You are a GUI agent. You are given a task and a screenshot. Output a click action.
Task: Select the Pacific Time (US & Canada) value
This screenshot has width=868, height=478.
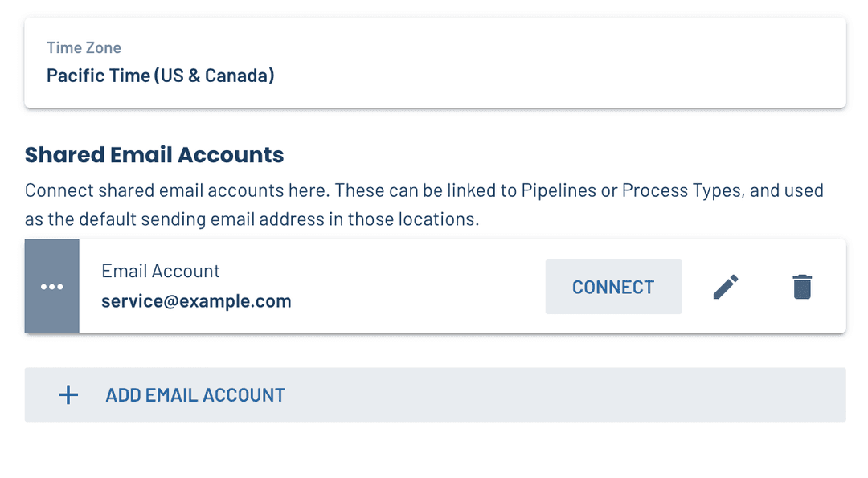coord(161,76)
